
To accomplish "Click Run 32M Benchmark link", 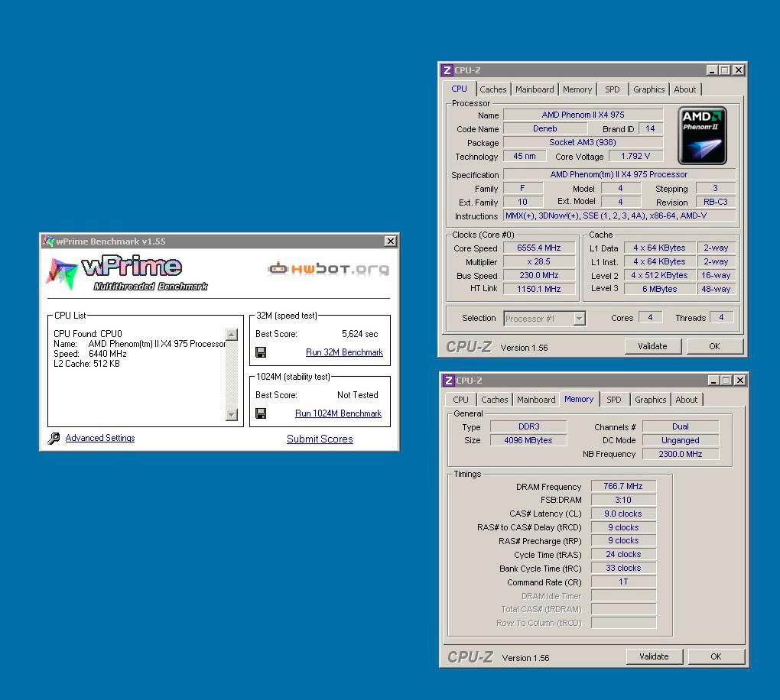I will pyautogui.click(x=344, y=352).
